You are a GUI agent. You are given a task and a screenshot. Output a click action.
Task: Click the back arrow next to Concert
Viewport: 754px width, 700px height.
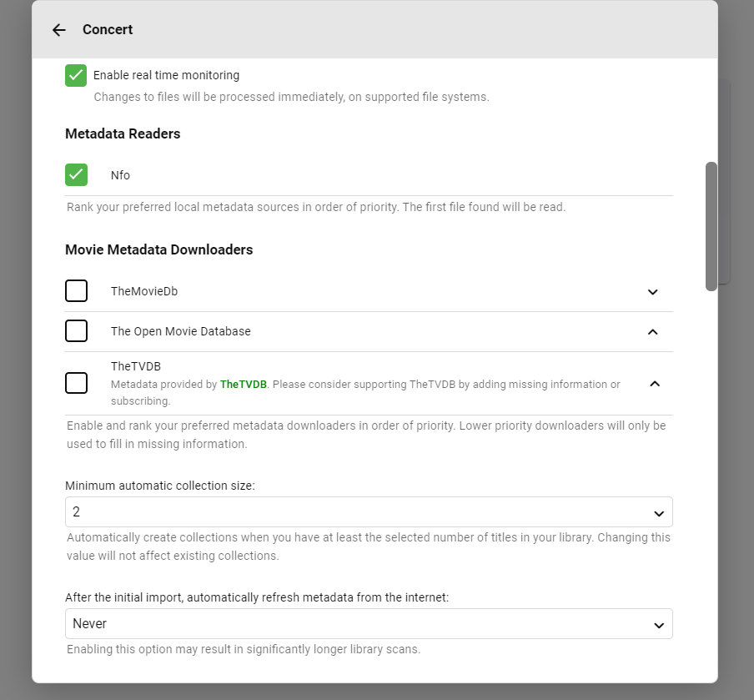click(x=58, y=30)
